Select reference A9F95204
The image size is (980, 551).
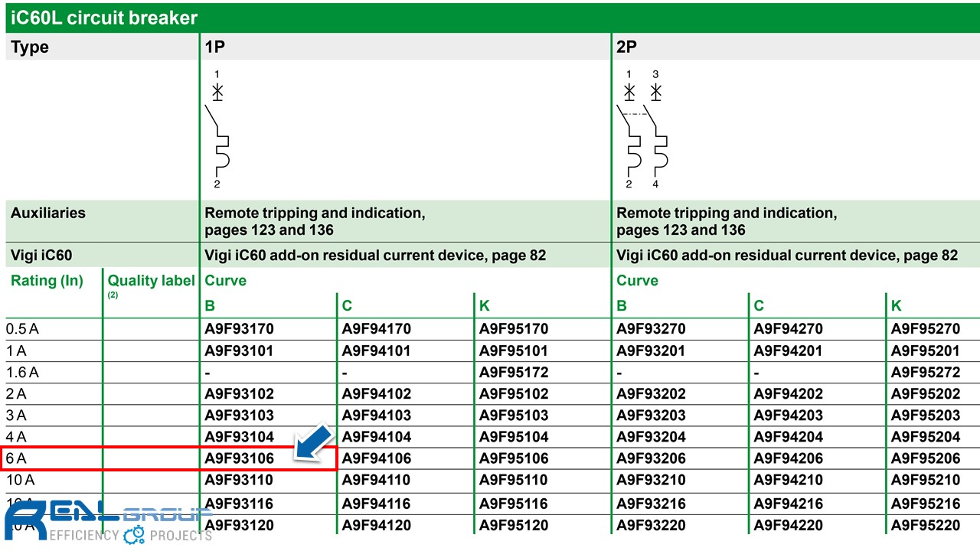point(926,436)
